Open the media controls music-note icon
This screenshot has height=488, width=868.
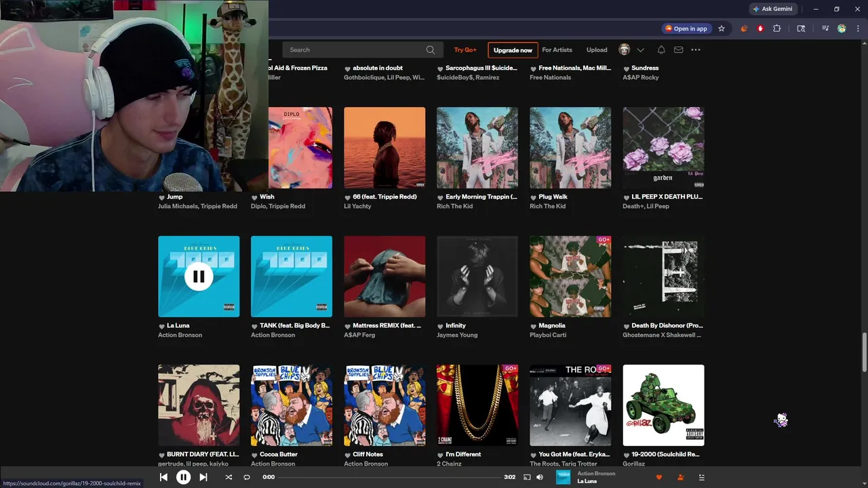click(x=825, y=28)
